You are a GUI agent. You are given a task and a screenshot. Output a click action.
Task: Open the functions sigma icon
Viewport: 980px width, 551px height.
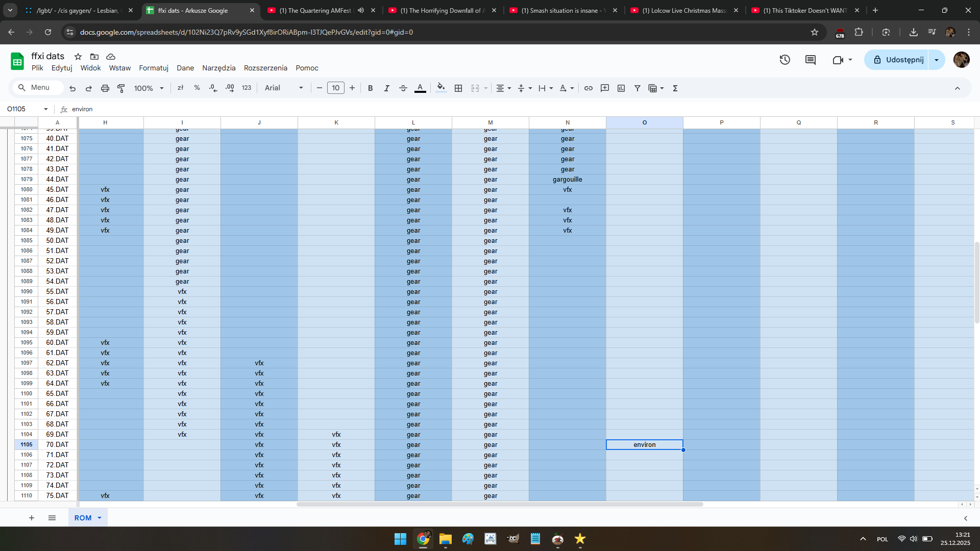pos(675,88)
